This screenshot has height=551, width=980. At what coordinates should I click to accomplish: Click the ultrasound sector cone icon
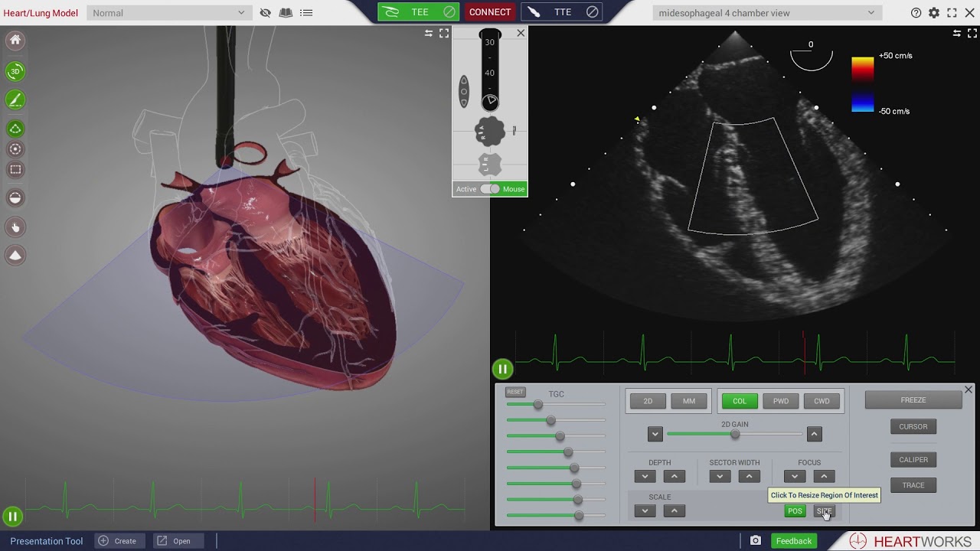[15, 256]
